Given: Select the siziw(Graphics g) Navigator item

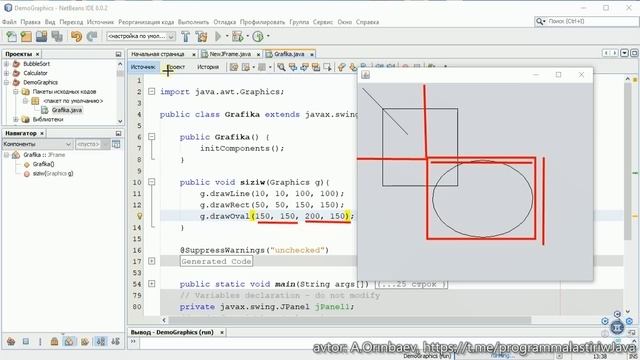Looking at the screenshot, I should pos(53,173).
